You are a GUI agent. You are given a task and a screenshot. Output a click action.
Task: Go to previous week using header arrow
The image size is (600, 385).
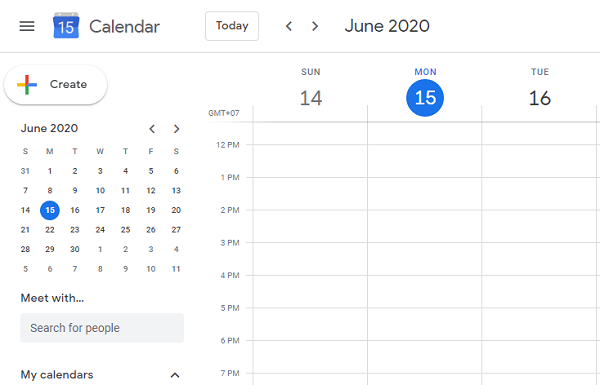[x=289, y=26]
